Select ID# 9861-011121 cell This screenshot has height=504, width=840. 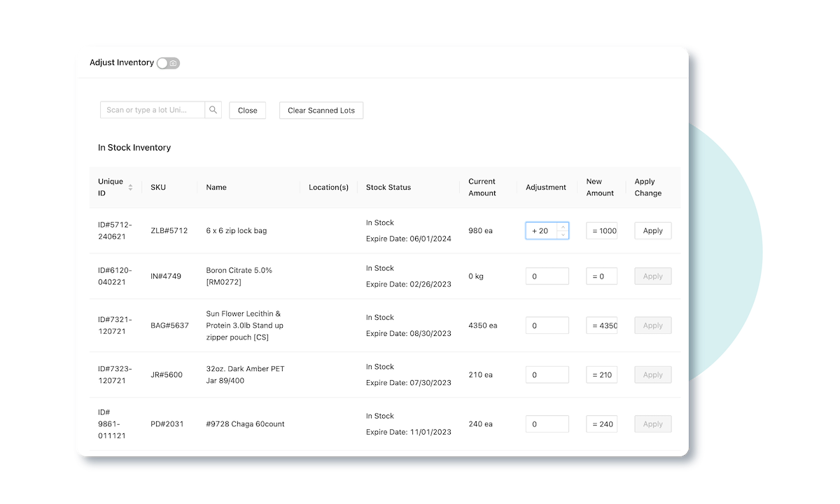pos(112,424)
